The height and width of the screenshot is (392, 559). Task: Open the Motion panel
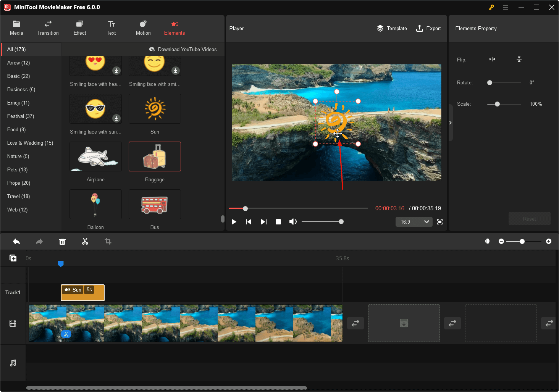pyautogui.click(x=143, y=27)
